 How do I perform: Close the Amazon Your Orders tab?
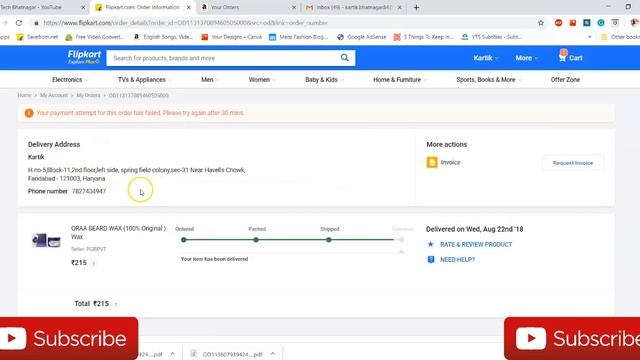[x=294, y=7]
